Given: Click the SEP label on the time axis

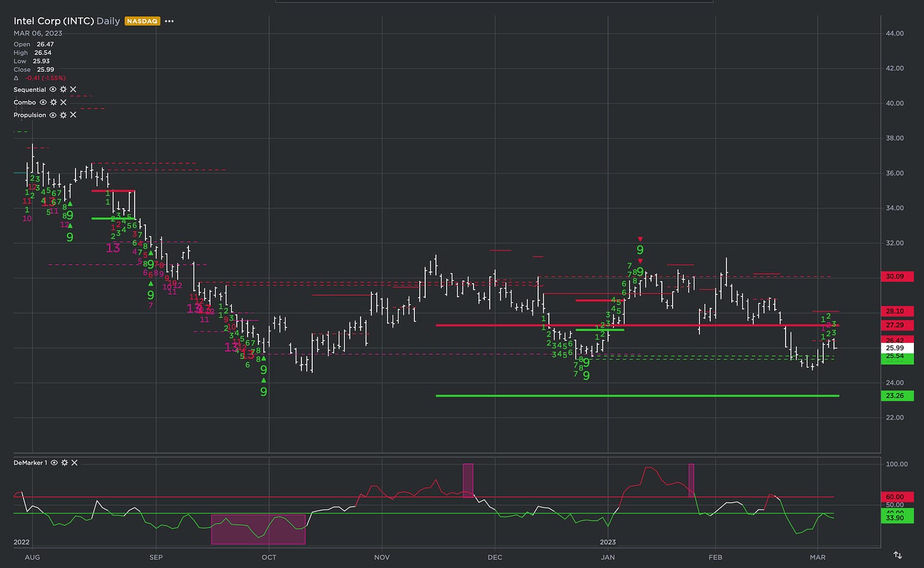Looking at the screenshot, I should pos(156,557).
